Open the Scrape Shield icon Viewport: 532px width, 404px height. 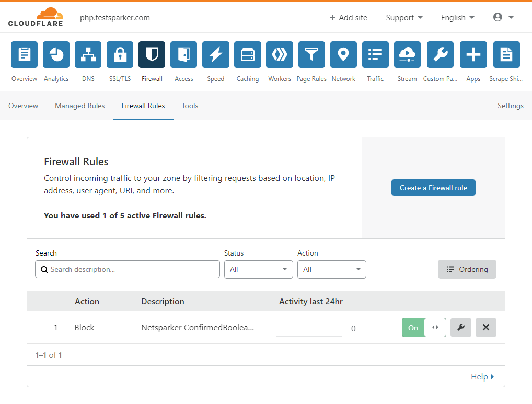506,54
